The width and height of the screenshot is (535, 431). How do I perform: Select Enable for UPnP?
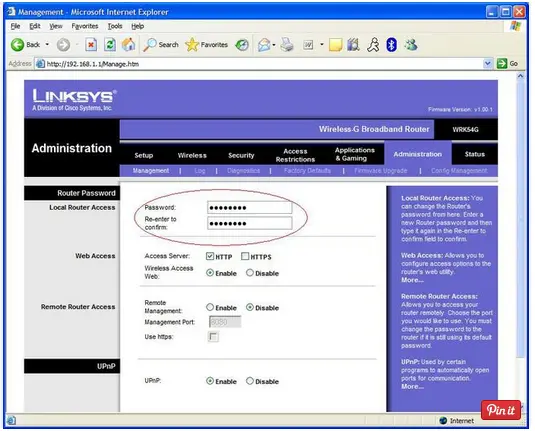[x=210, y=381]
